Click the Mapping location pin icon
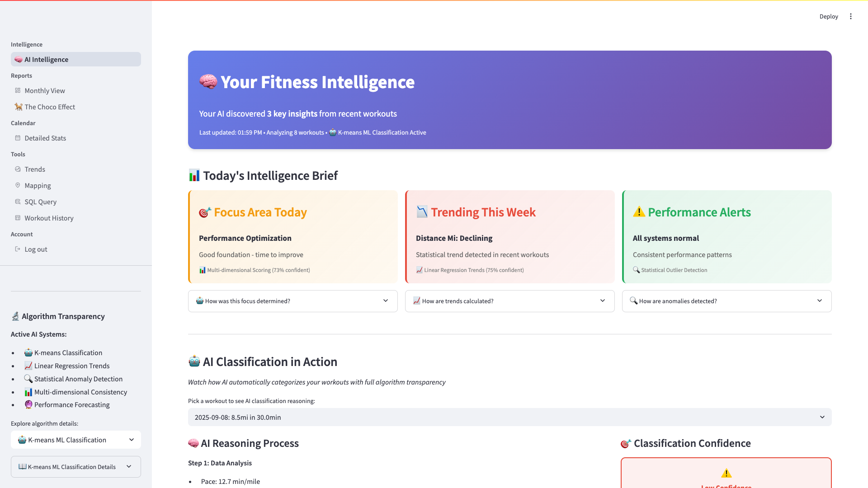 pos(18,185)
